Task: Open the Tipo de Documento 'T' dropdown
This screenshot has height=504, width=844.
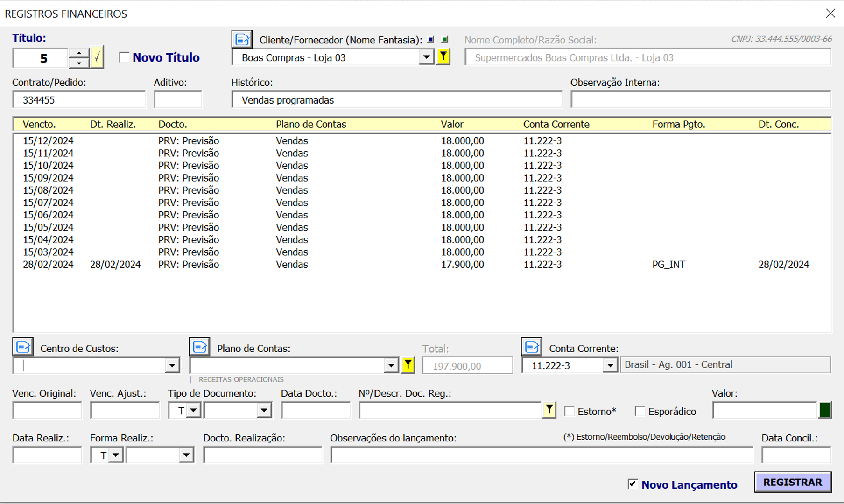Action: click(x=193, y=411)
